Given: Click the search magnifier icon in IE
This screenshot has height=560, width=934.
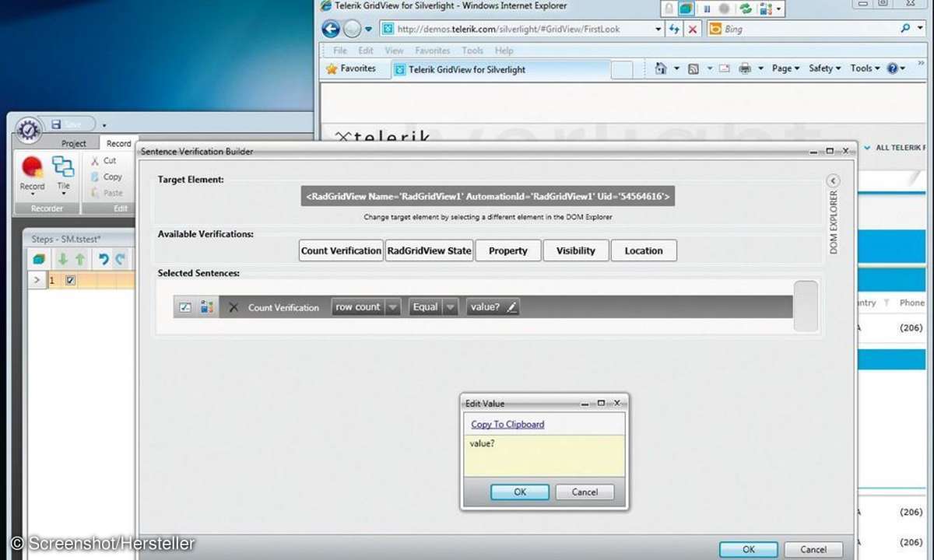Looking at the screenshot, I should pos(906,28).
